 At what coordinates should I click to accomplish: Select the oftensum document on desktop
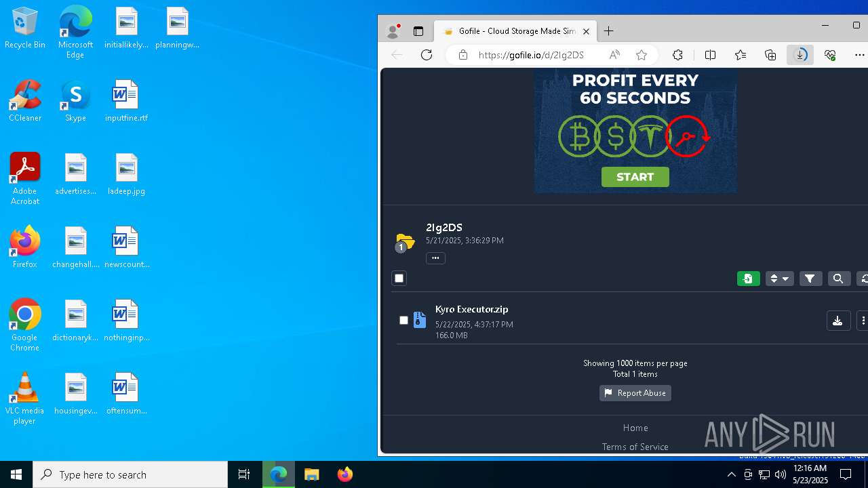[126, 394]
